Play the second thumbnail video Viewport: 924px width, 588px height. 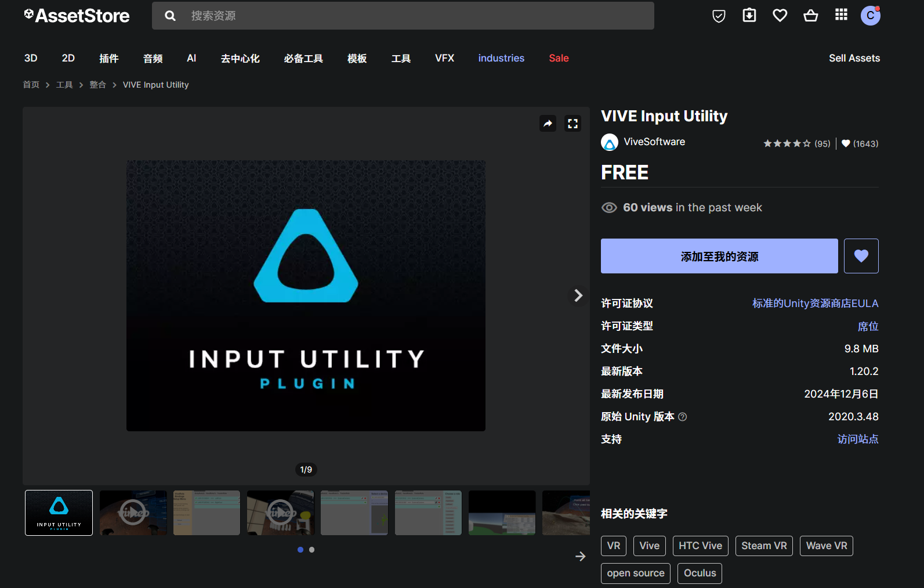(x=133, y=513)
